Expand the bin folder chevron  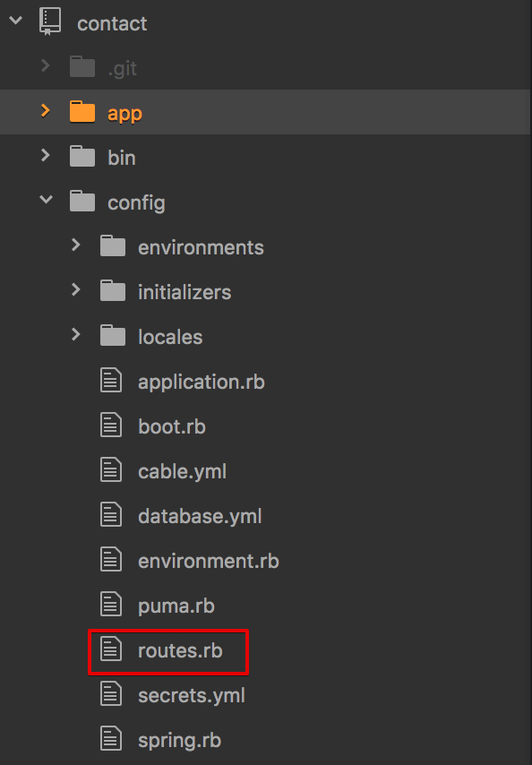pos(46,155)
